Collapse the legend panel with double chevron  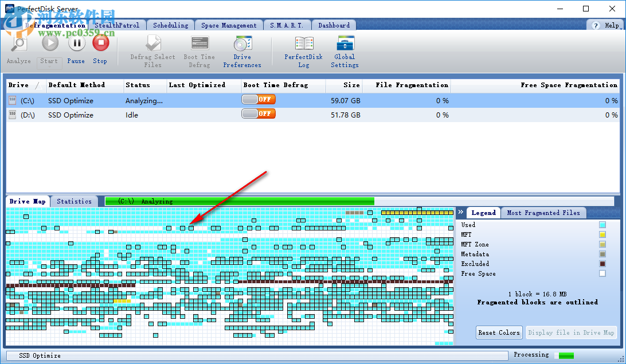461,212
